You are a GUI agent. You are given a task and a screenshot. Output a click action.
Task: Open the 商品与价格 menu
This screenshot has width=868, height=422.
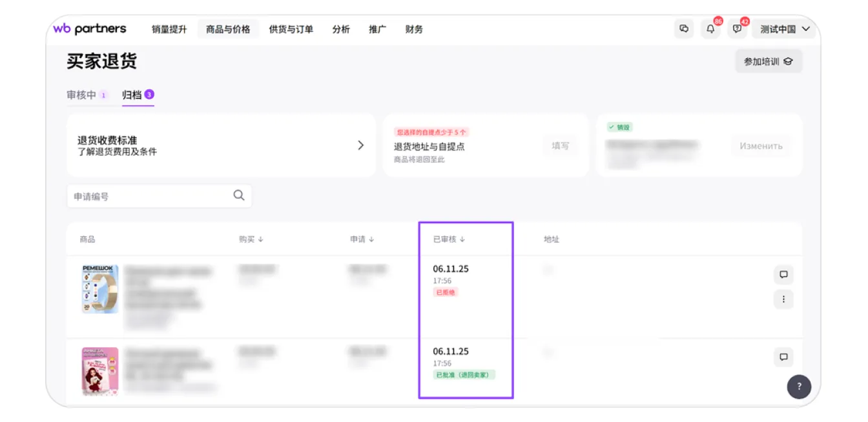[228, 29]
